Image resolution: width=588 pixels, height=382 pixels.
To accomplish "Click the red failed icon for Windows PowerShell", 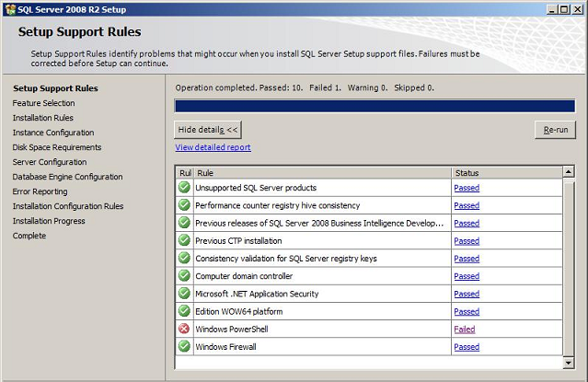I will [x=184, y=329].
